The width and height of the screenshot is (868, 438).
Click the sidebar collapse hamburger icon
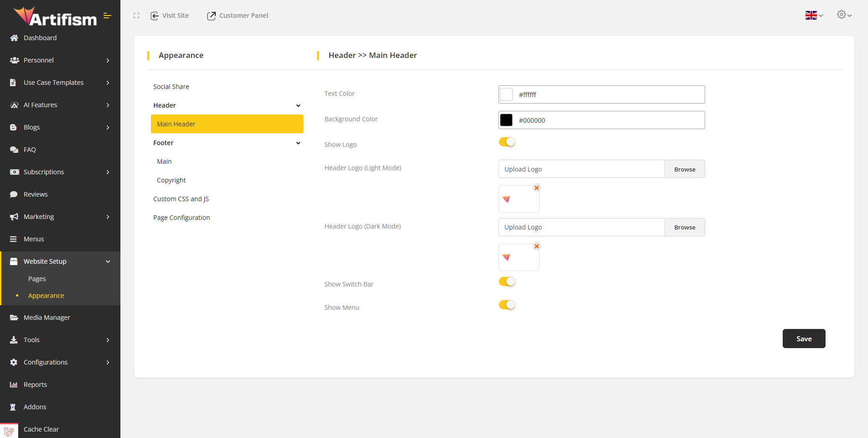[x=107, y=16]
